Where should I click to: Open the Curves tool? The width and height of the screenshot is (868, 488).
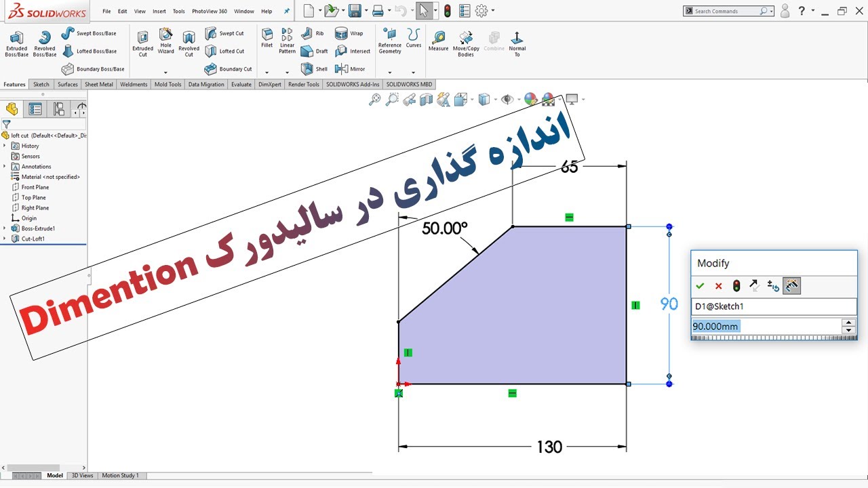414,39
